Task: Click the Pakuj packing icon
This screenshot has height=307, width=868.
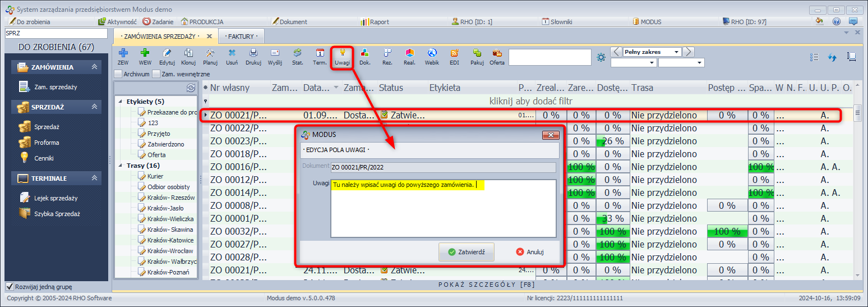Action: coord(477,56)
